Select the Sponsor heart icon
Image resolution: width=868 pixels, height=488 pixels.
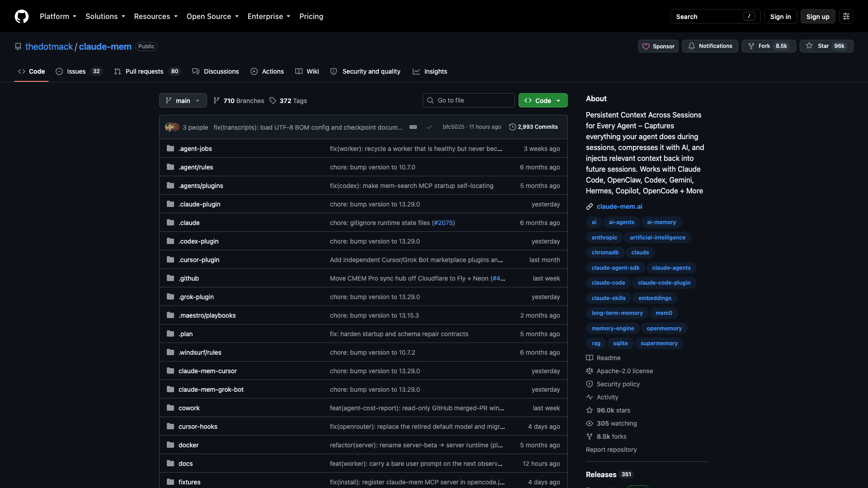646,47
